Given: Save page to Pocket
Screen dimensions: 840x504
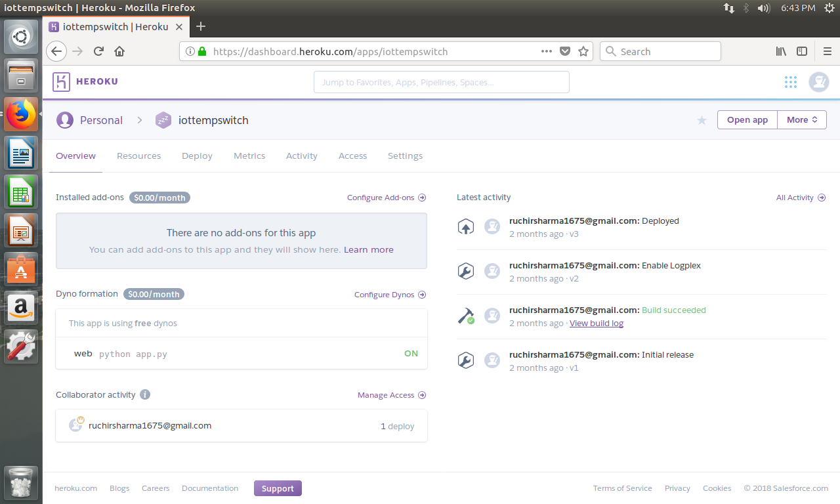Looking at the screenshot, I should pos(565,51).
